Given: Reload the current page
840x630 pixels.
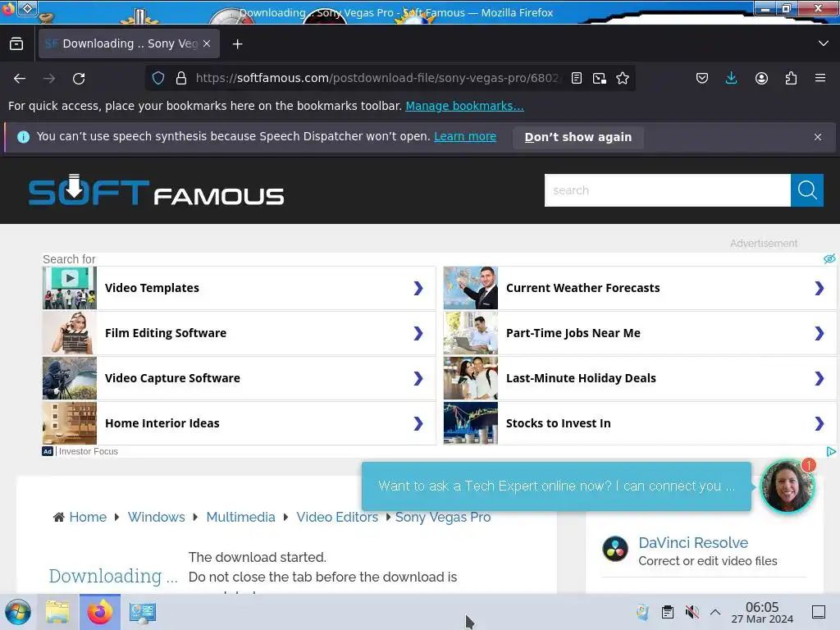Looking at the screenshot, I should pos(79,79).
